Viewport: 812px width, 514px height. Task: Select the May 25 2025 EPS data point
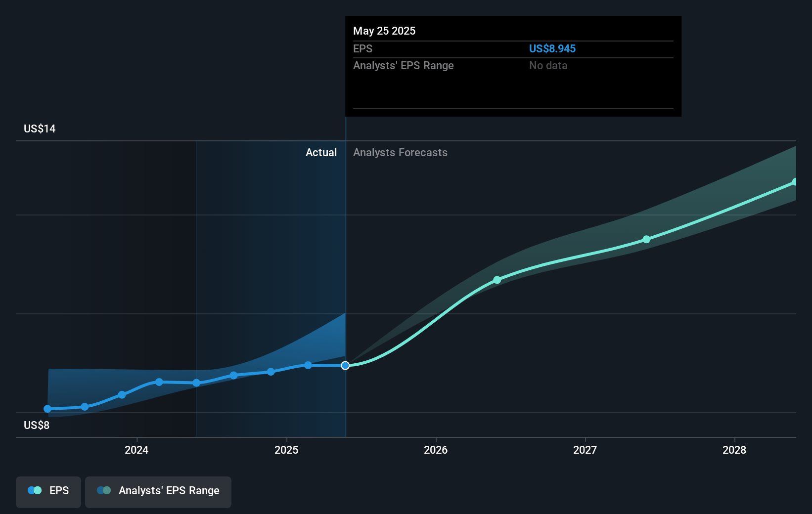click(345, 365)
